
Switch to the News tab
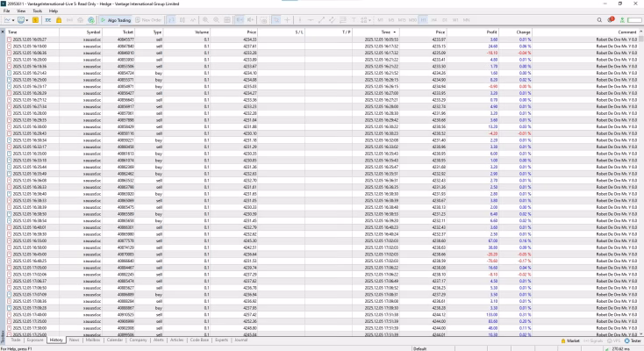[x=75, y=340]
